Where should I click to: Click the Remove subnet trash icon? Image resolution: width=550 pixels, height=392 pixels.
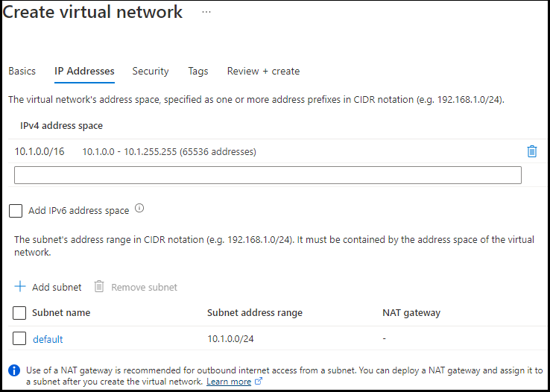[99, 287]
